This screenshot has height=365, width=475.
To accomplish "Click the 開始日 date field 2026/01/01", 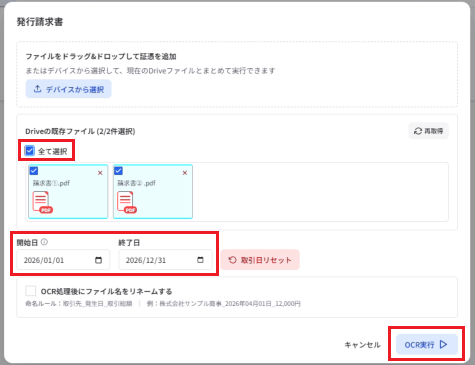I will pos(63,260).
